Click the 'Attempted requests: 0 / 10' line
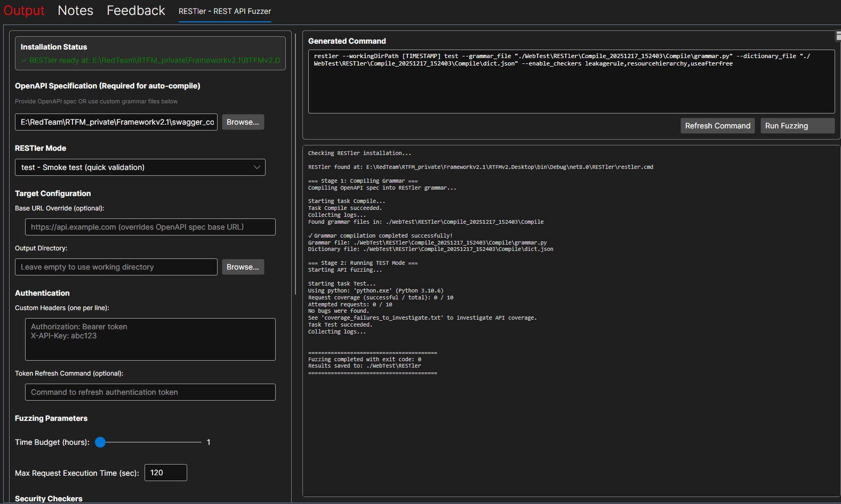The image size is (841, 504). (350, 305)
